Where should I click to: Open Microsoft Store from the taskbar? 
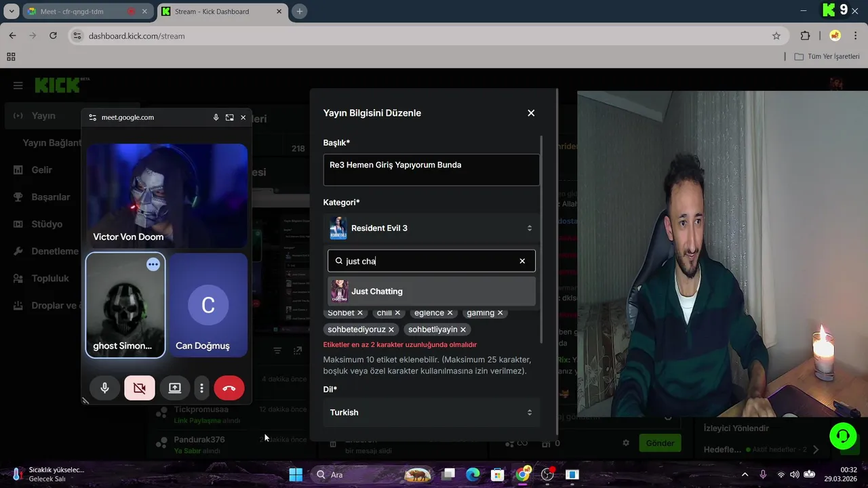(x=498, y=474)
